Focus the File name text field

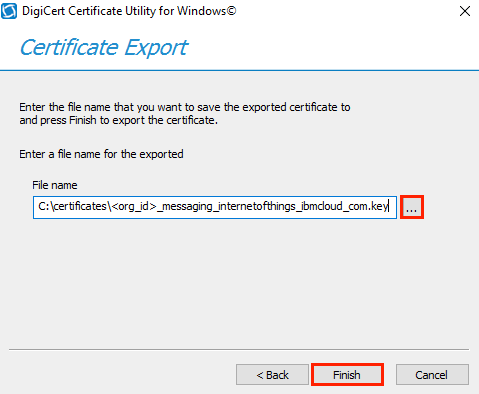[215, 207]
